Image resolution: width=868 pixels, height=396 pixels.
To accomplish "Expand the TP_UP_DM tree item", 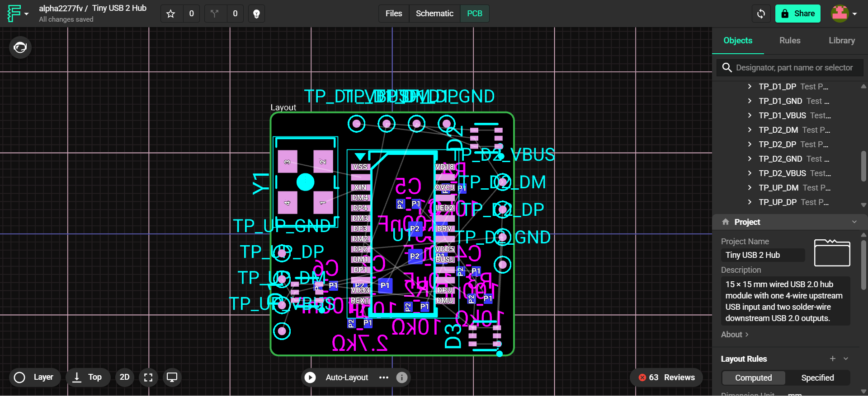I will tap(750, 187).
